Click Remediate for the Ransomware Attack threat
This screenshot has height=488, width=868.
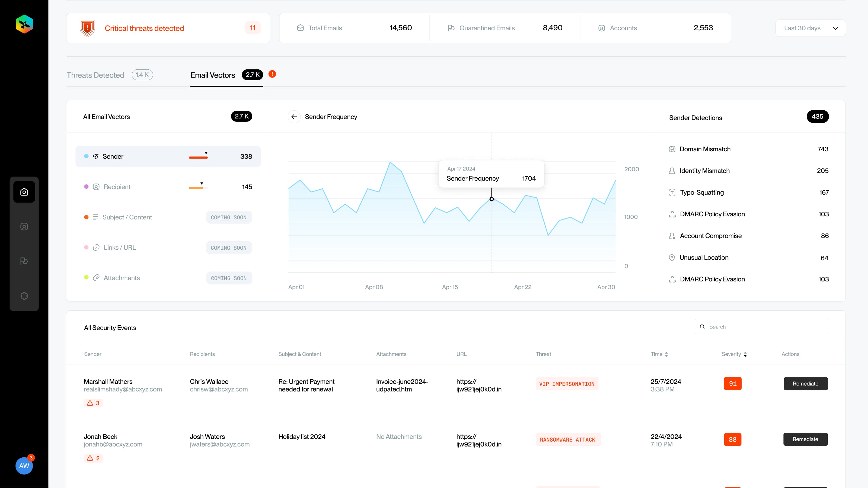pyautogui.click(x=805, y=439)
